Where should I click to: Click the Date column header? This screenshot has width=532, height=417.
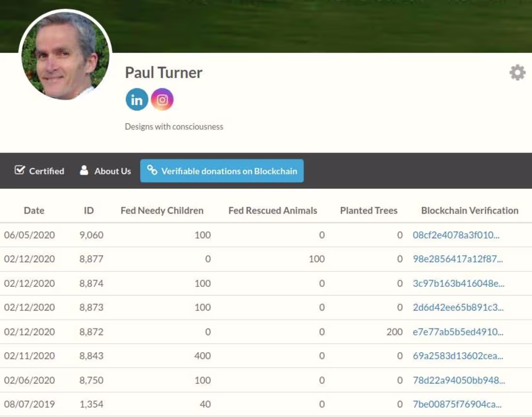tap(34, 210)
